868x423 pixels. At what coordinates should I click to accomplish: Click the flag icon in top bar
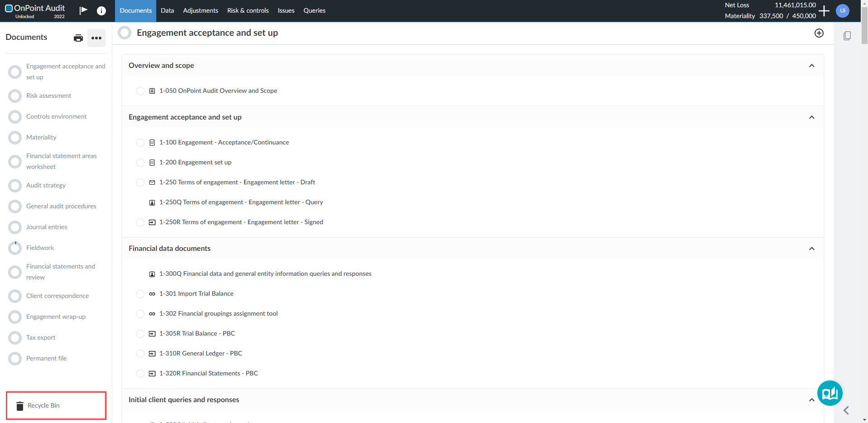[83, 10]
